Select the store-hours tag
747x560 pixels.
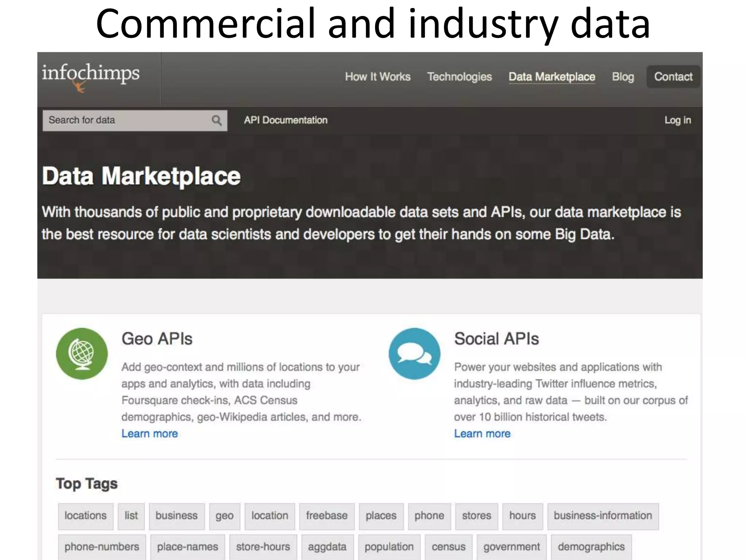coord(263,547)
